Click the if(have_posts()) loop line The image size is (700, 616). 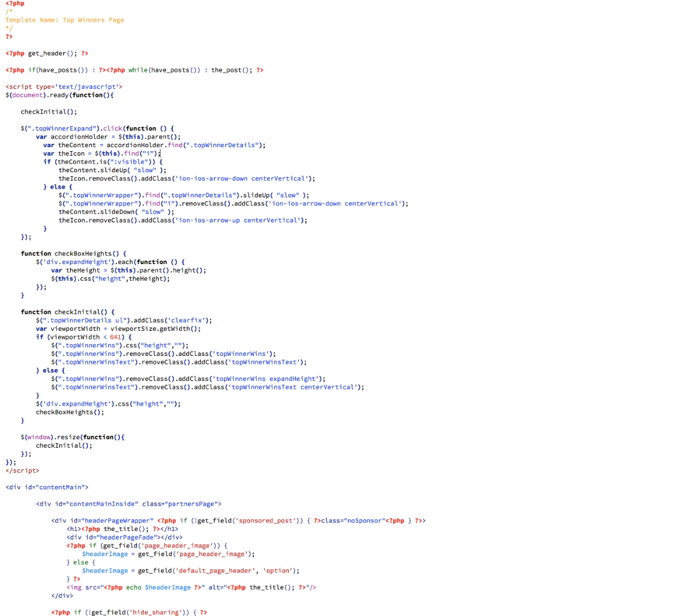[x=135, y=70]
